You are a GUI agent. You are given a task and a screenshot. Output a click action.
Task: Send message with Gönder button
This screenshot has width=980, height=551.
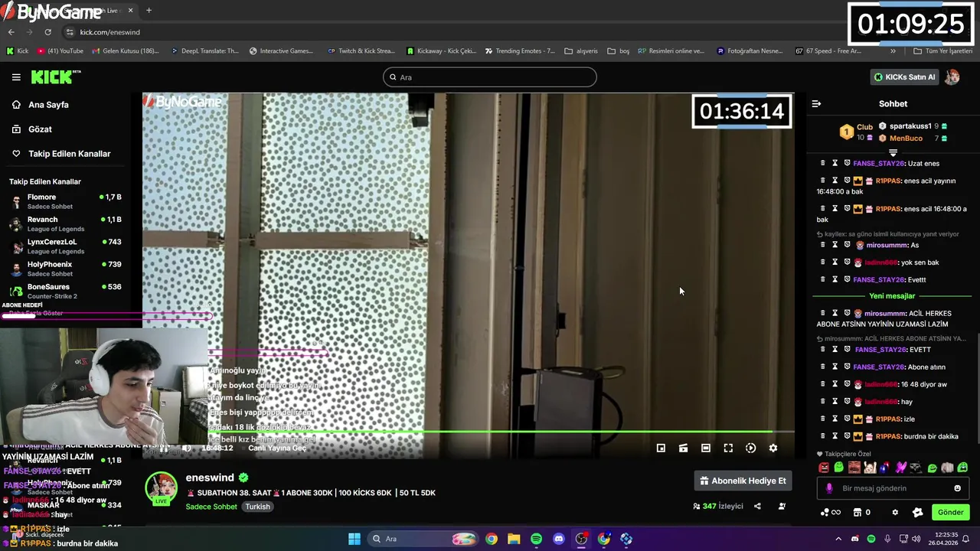pos(950,512)
